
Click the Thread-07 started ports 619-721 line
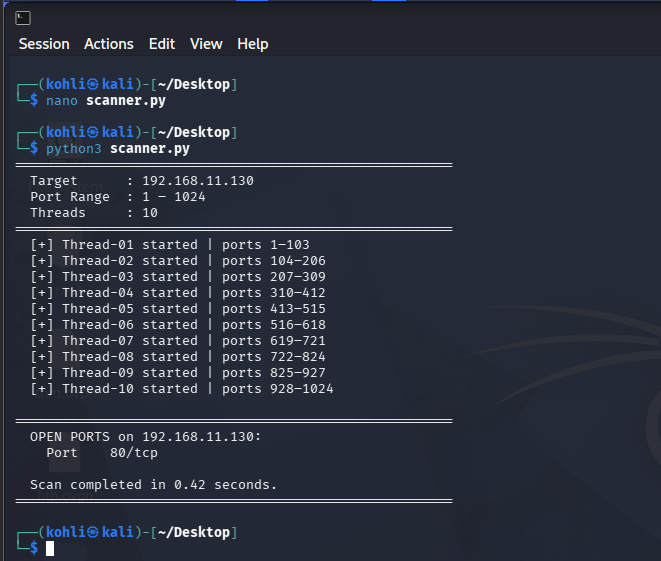point(177,341)
